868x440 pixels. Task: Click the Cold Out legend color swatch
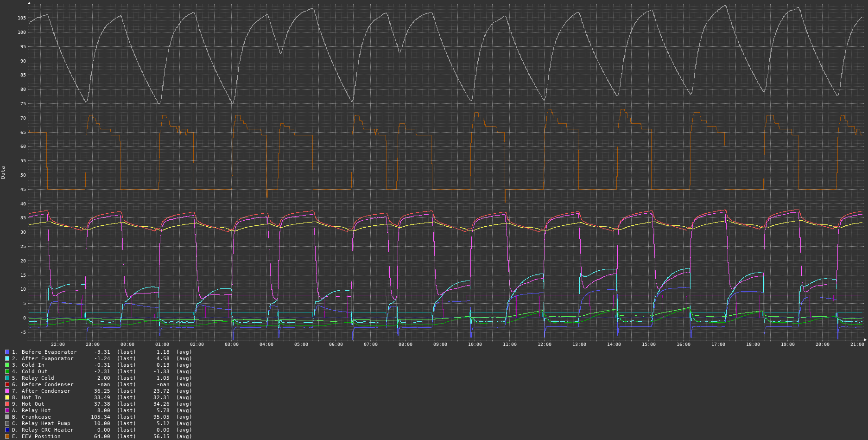(7, 371)
